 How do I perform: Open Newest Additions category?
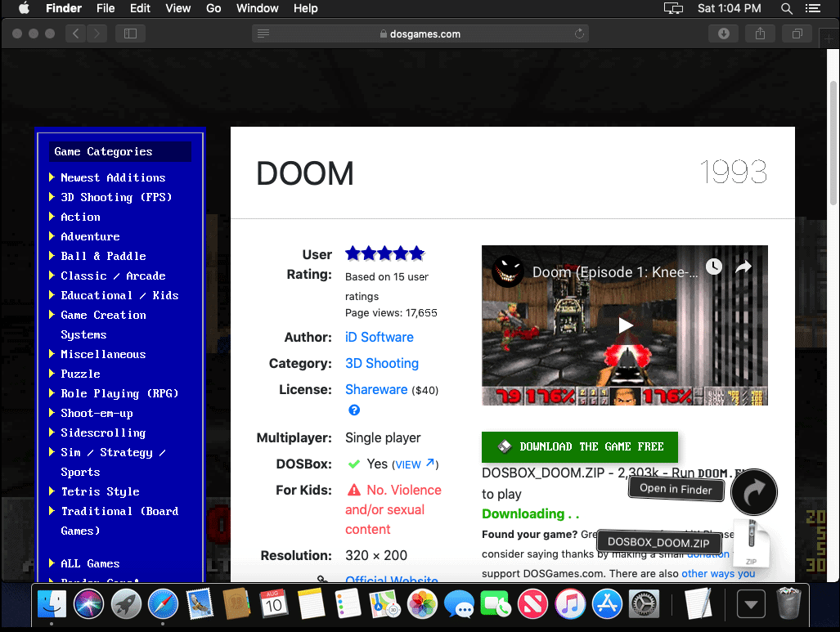click(113, 177)
